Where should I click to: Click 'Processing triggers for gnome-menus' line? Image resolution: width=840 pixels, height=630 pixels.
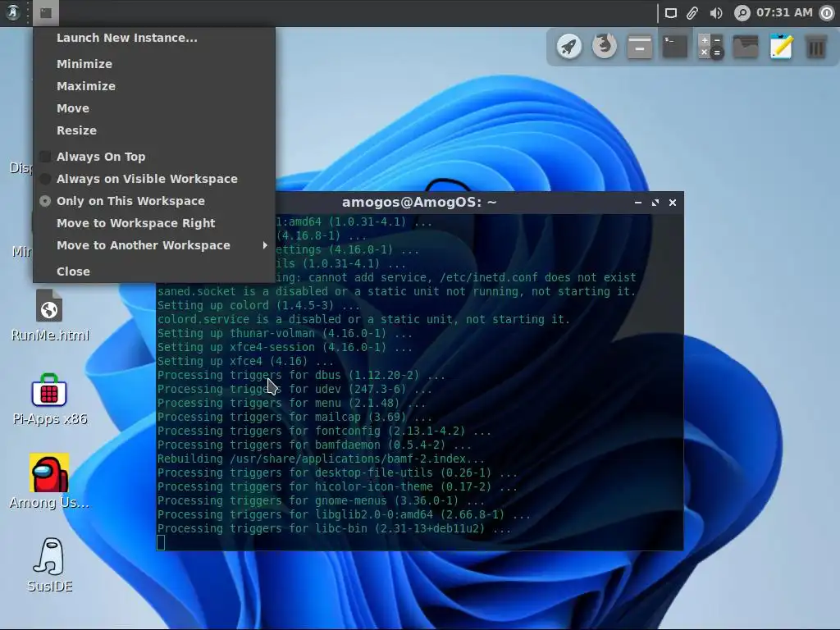[321, 501]
